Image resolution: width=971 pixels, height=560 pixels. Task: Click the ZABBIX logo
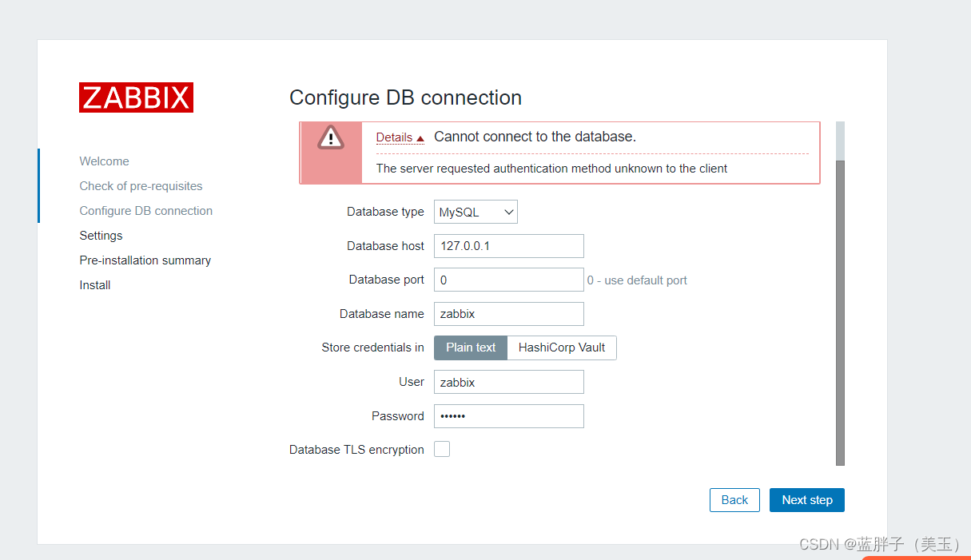point(136,97)
